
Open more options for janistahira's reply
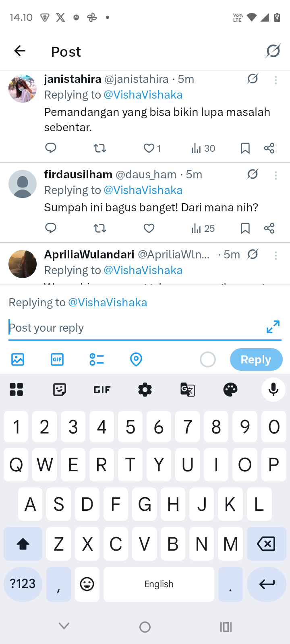276,80
